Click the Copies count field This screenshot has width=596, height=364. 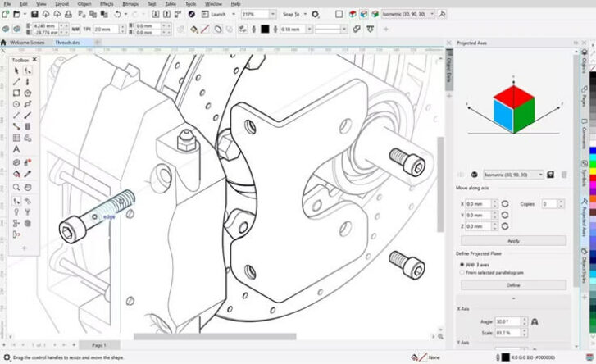click(x=549, y=204)
